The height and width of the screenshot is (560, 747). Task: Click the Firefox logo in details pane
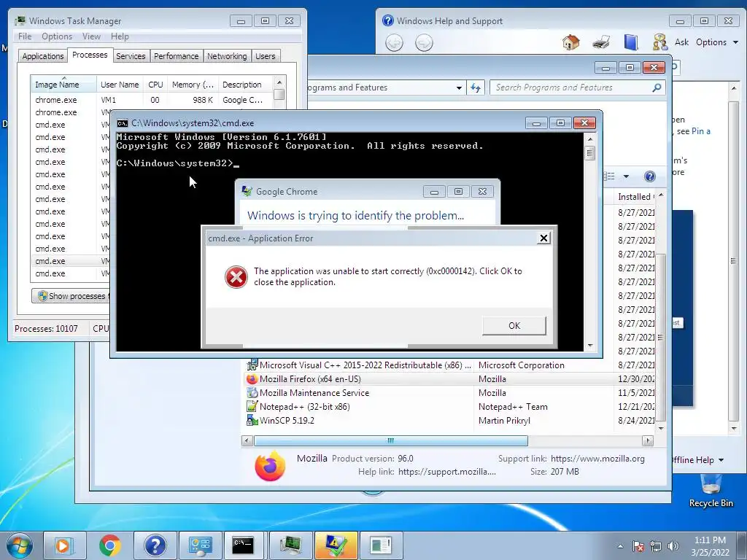click(270, 466)
